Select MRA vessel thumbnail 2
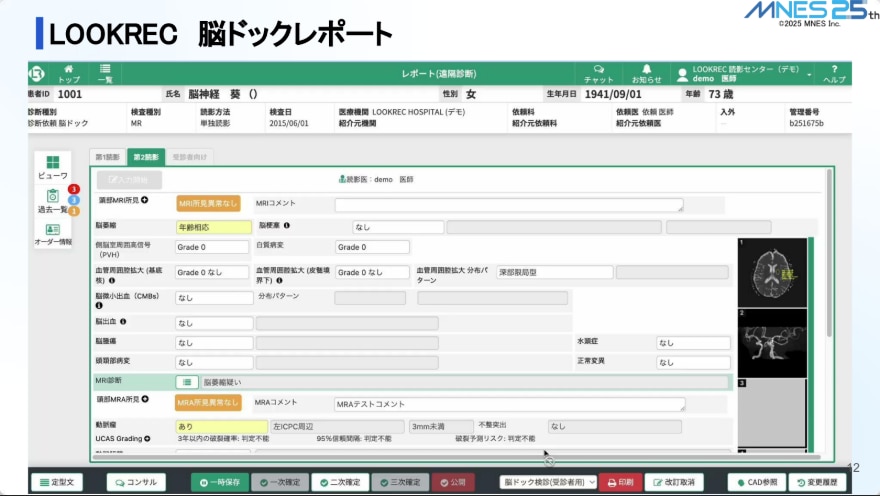Image resolution: width=880 pixels, height=496 pixels. (x=772, y=343)
